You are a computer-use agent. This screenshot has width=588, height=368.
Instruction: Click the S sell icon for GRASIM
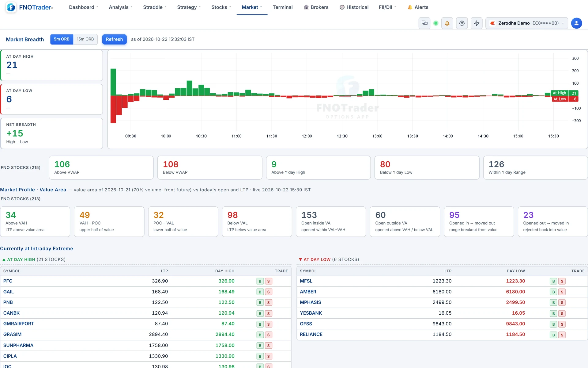pyautogui.click(x=269, y=335)
